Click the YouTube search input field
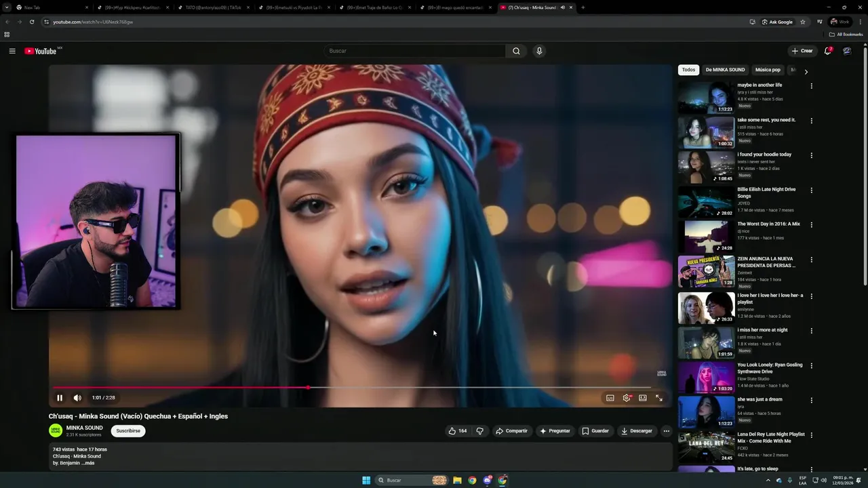This screenshot has height=488, width=868. pyautogui.click(x=415, y=51)
